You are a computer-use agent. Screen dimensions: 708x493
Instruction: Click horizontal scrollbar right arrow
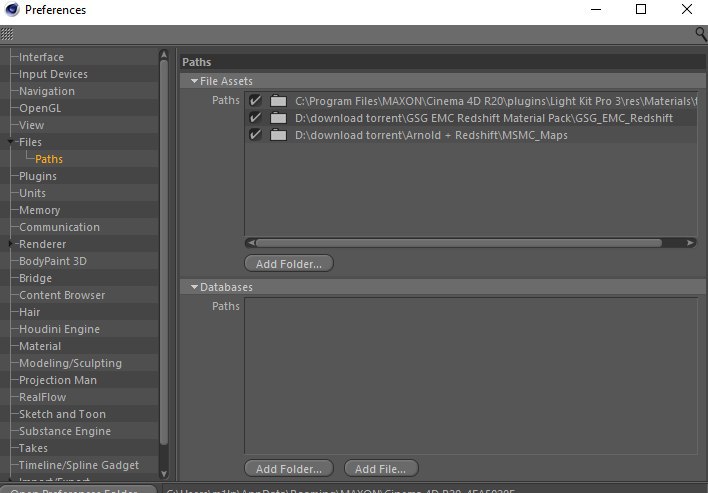click(690, 243)
